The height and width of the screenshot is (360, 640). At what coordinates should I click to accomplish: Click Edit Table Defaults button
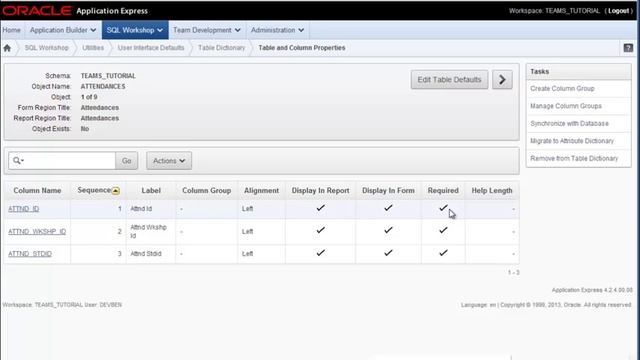tap(449, 80)
